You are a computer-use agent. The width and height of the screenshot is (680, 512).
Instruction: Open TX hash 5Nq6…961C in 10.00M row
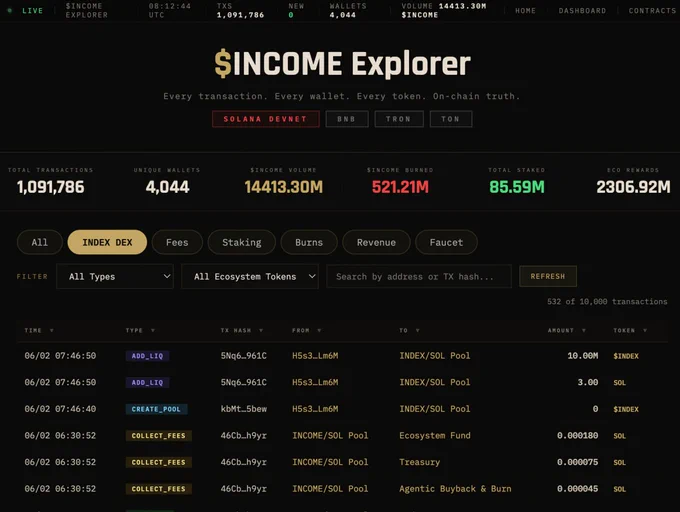click(x=244, y=355)
